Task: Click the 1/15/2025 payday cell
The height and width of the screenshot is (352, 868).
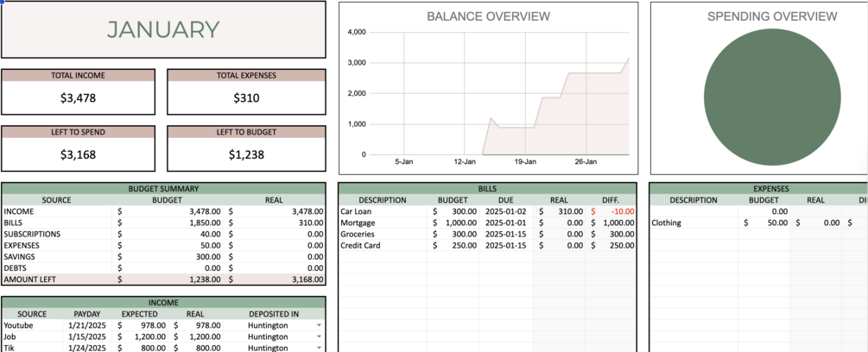Action: tap(87, 336)
